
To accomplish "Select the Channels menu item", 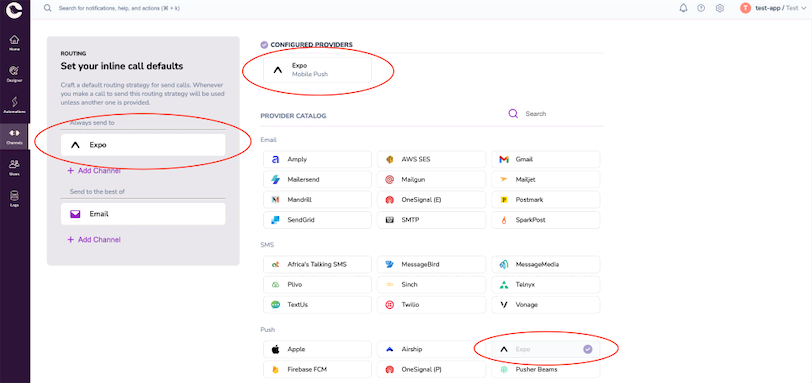I will (14, 137).
